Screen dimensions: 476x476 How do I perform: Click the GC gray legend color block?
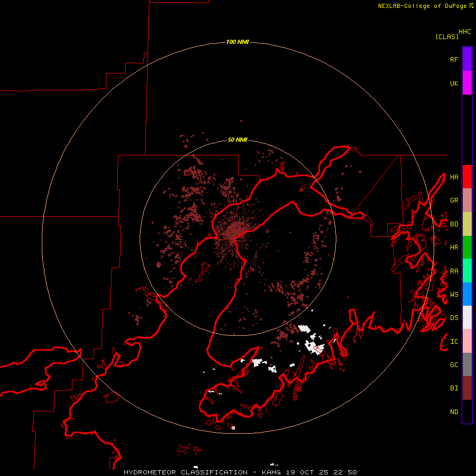tap(467, 364)
